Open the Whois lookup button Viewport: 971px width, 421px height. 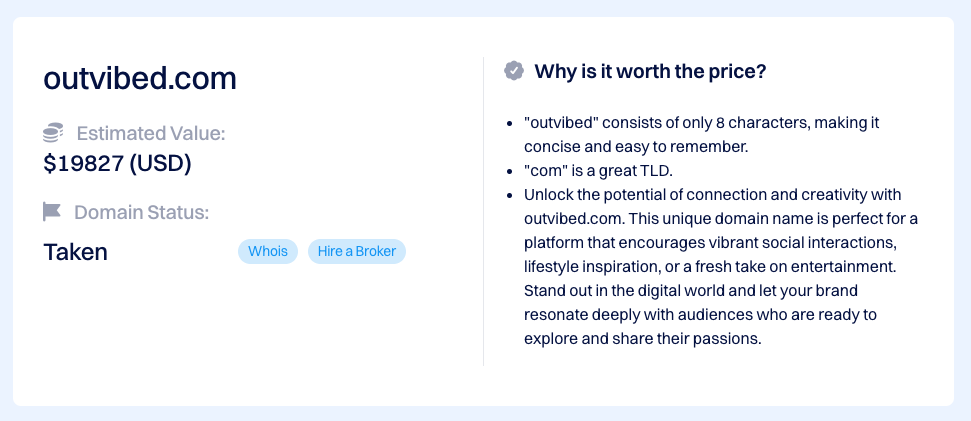[x=268, y=251]
